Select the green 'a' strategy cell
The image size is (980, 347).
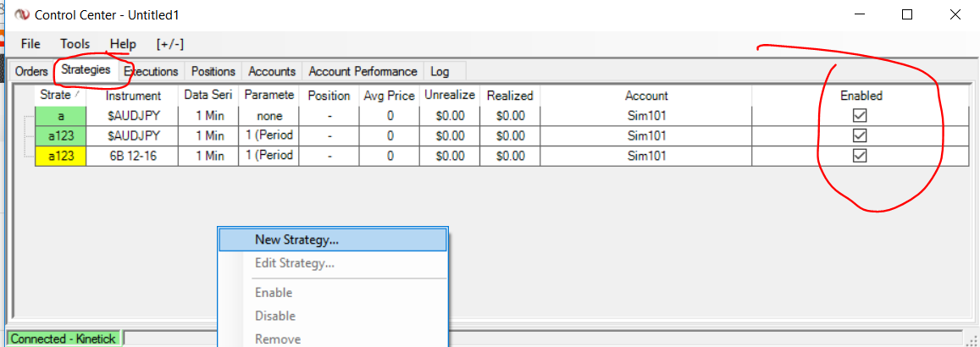point(61,116)
